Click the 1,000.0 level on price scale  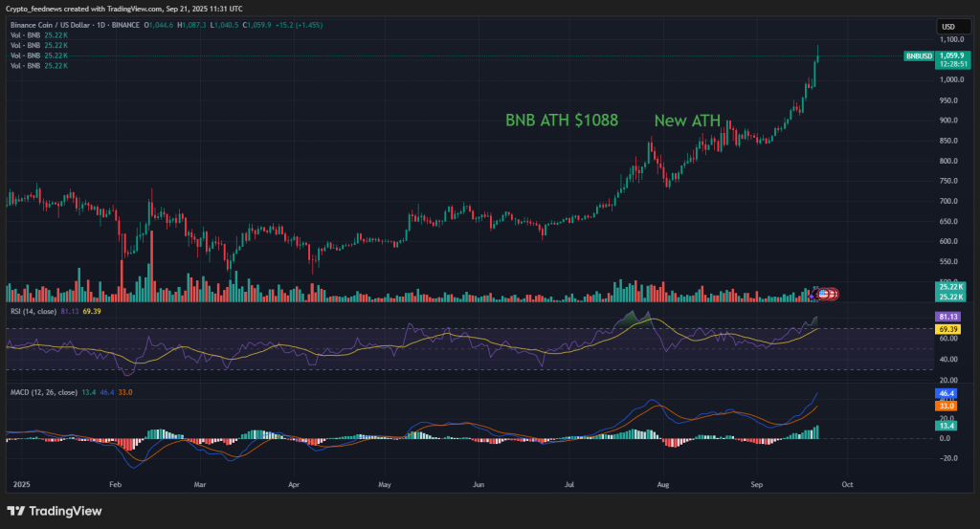point(947,80)
